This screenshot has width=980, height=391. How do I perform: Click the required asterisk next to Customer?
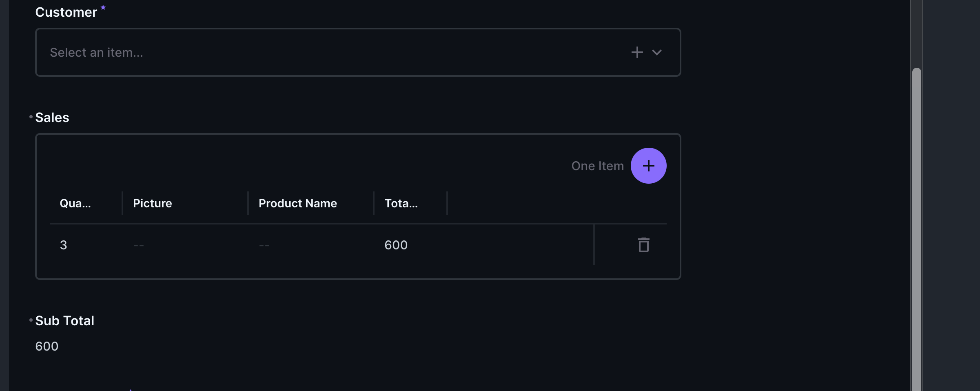[103, 7]
